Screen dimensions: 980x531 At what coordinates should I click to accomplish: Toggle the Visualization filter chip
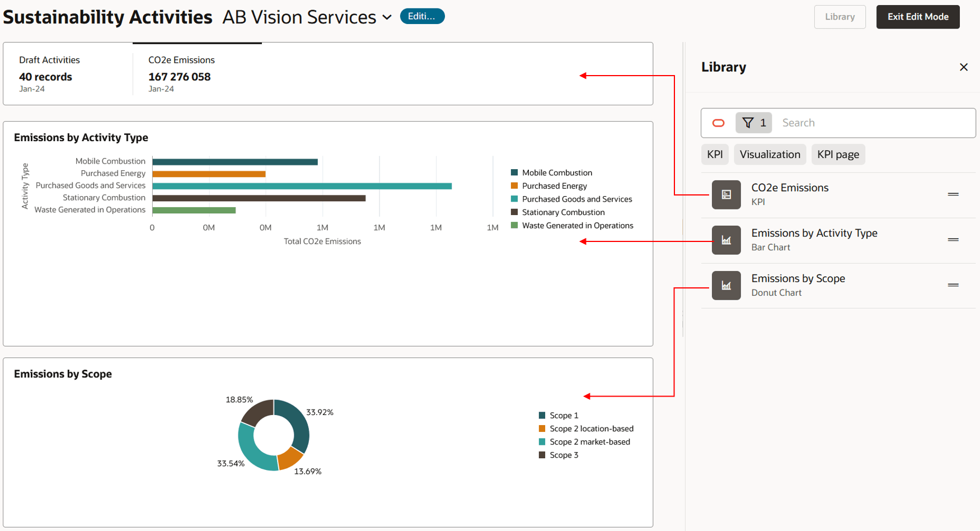click(770, 154)
